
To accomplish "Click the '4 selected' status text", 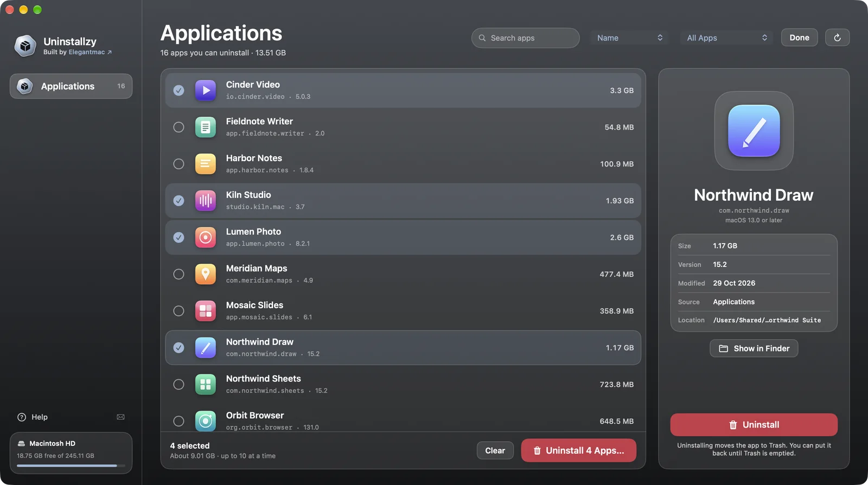I will [x=190, y=446].
